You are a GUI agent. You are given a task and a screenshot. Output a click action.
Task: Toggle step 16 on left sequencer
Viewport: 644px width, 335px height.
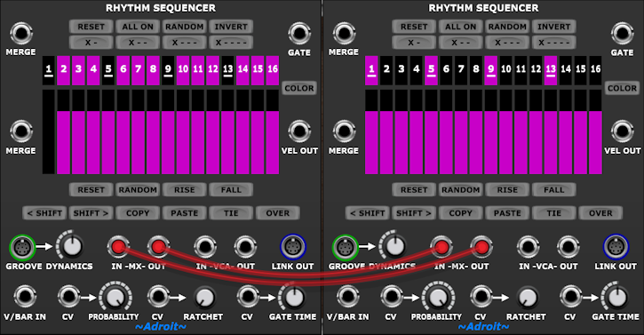pyautogui.click(x=273, y=70)
